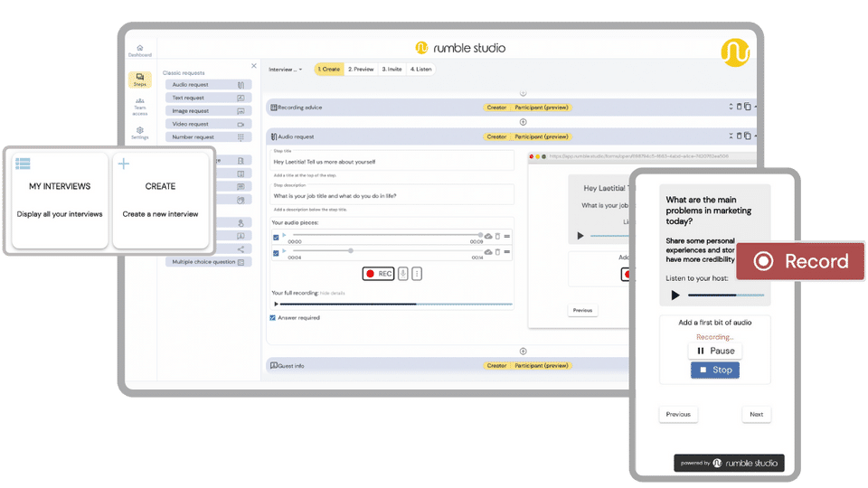Click the red Record button
Viewport: 868px width, 488px height.
800,261
